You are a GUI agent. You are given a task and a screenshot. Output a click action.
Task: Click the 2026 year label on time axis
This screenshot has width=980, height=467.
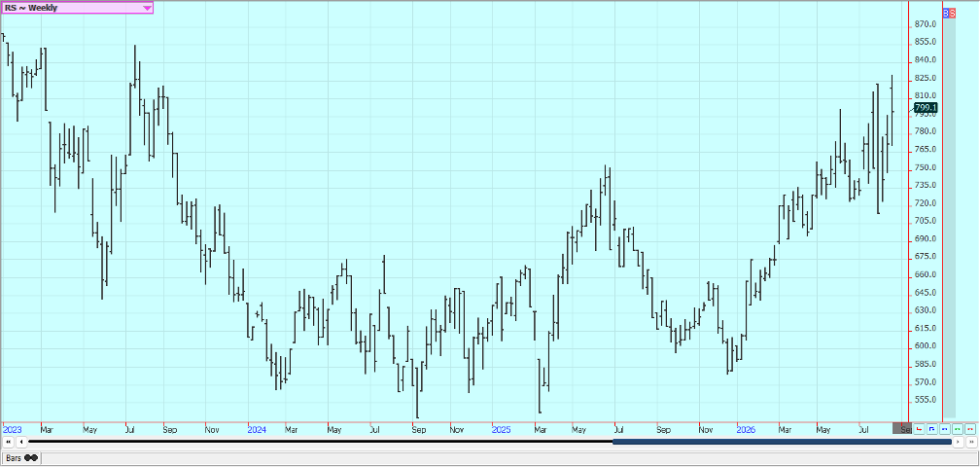(x=746, y=429)
